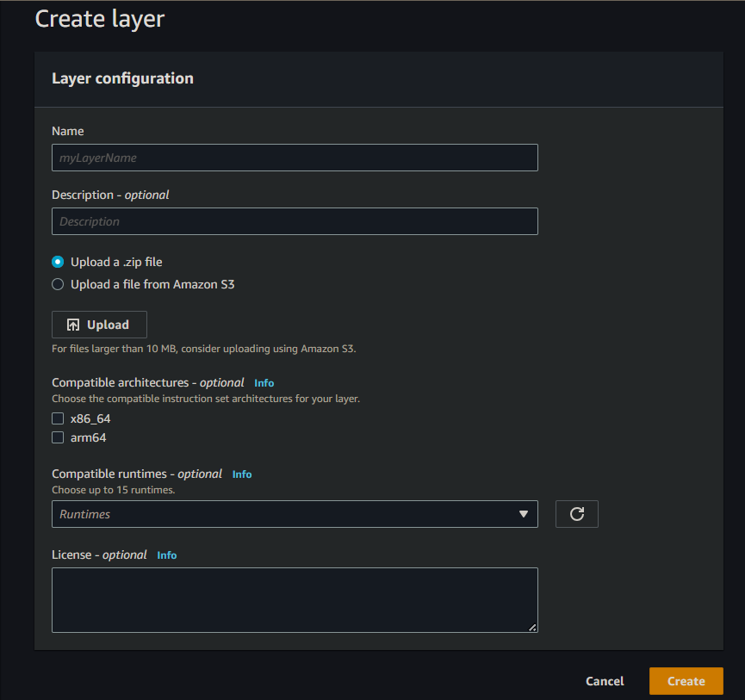Cancel the layer creation
The height and width of the screenshot is (700, 745).
(x=605, y=680)
